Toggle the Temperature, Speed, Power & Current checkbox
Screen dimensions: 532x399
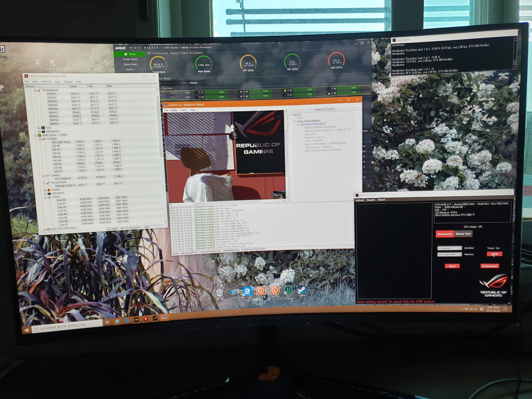point(148,52)
